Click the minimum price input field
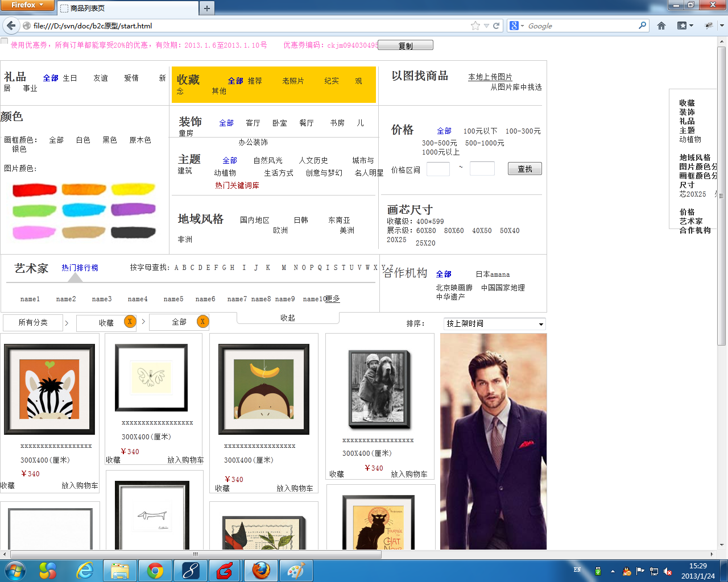728x582 pixels. (438, 169)
